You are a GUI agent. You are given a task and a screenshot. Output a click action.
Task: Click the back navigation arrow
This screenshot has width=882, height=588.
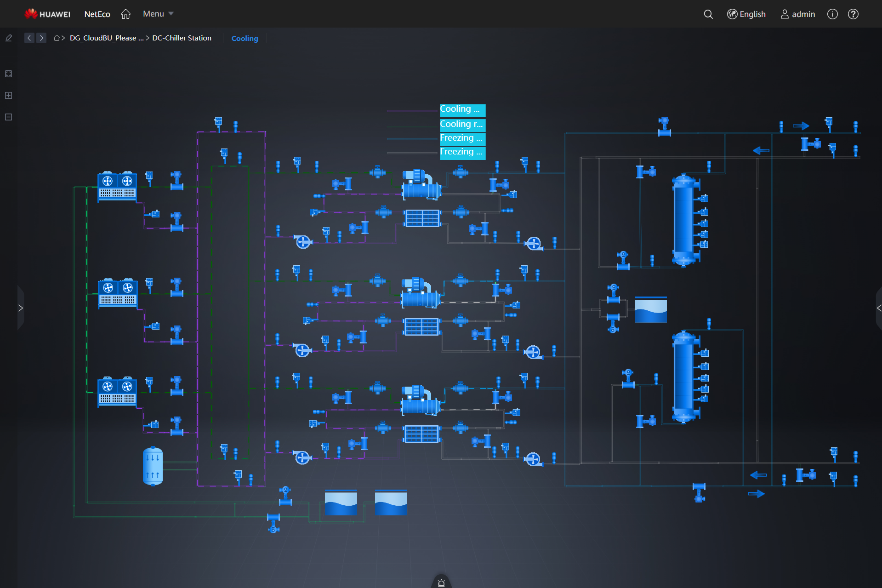click(29, 38)
